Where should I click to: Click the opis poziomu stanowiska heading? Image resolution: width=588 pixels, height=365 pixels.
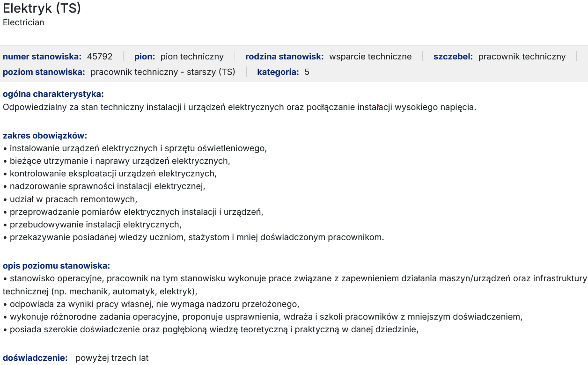(x=56, y=266)
